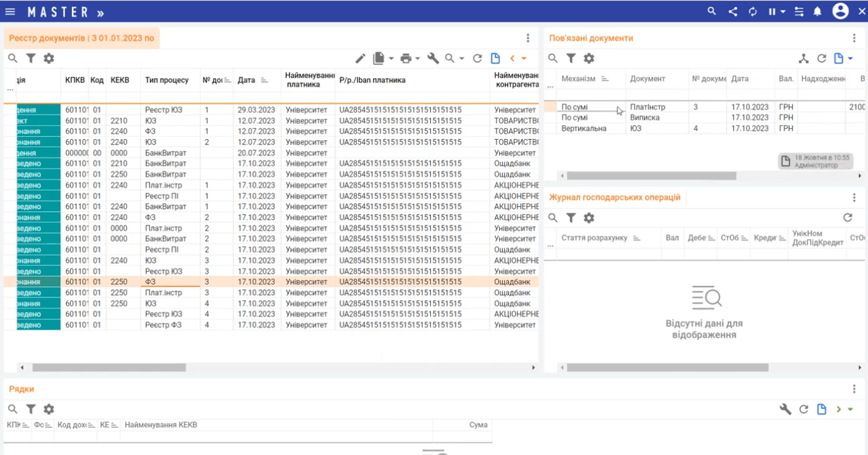Select Журнал господарських операцій tab header

tap(615, 197)
